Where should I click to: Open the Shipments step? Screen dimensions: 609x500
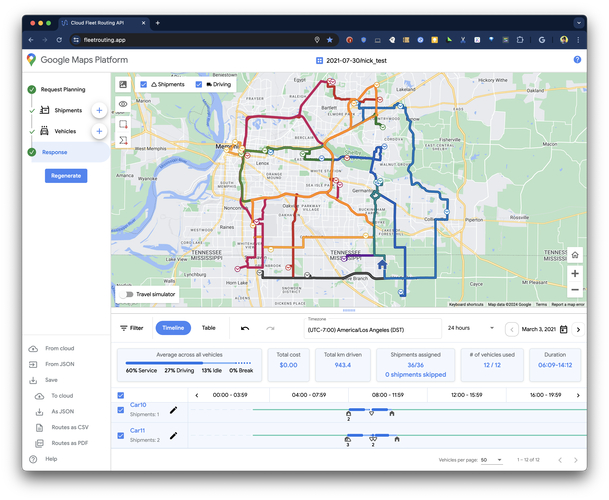(x=68, y=110)
